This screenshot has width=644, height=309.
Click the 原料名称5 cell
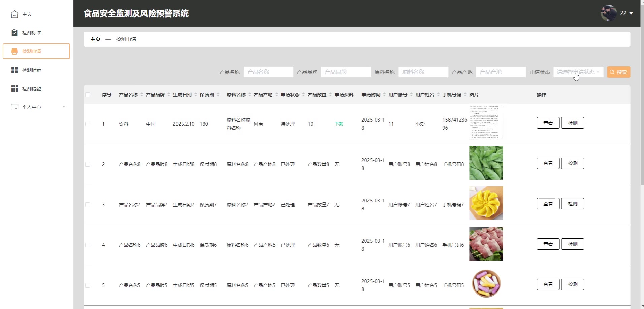(237, 285)
